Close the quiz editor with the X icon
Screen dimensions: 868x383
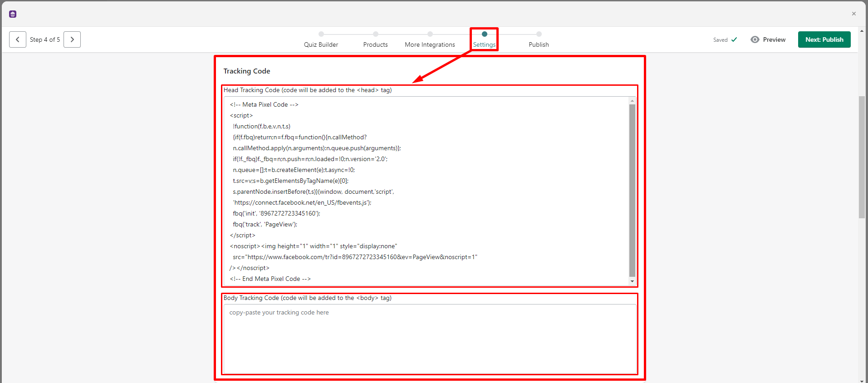coord(854,14)
